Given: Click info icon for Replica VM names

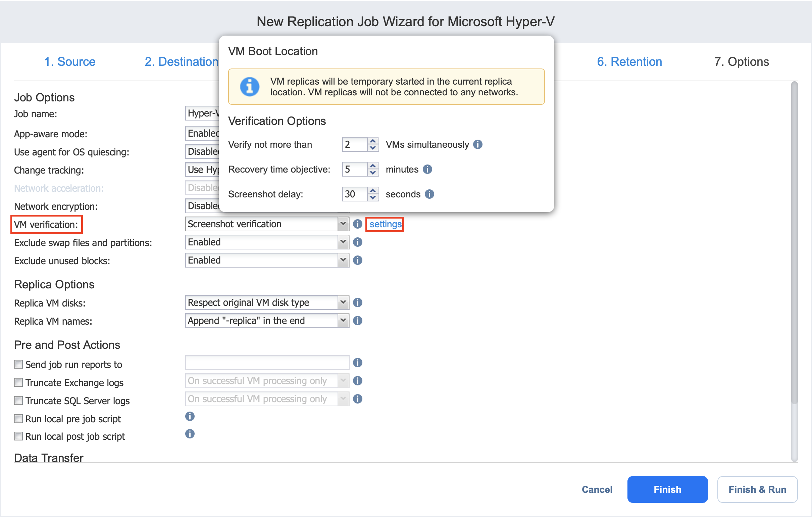Looking at the screenshot, I should pyautogui.click(x=357, y=321).
